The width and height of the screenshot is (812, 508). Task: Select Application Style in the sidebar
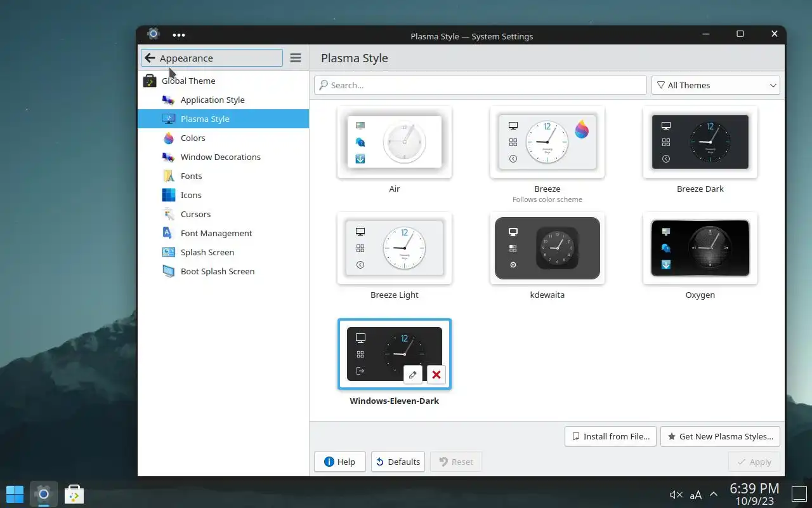223,100
